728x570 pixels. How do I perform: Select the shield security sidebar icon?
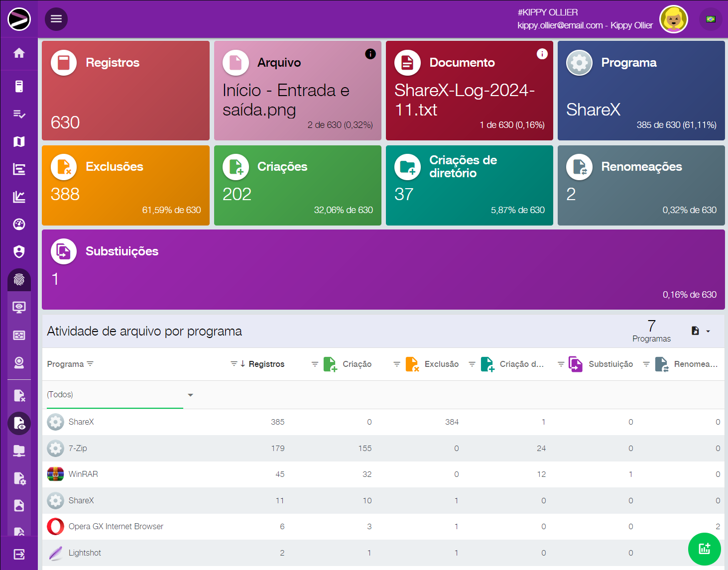tap(19, 252)
